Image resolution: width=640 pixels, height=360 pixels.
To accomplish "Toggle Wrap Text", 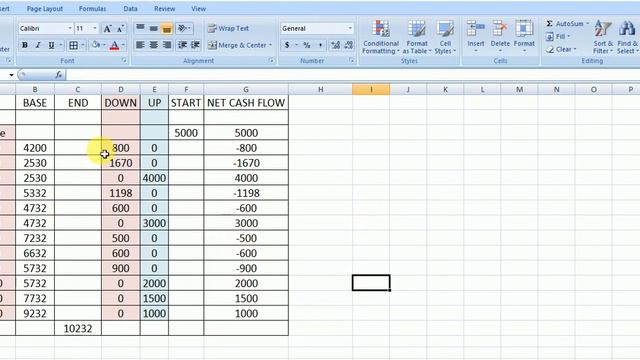I will pos(228,28).
